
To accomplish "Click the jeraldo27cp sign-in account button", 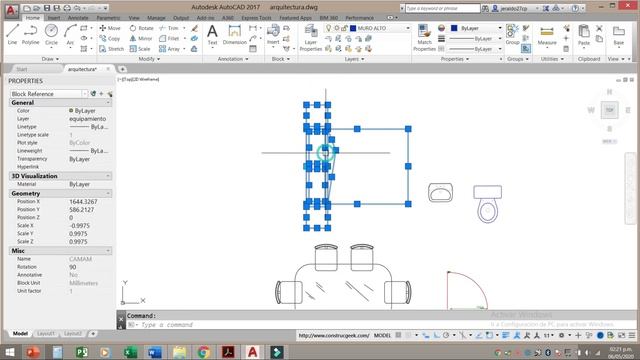I will click(x=516, y=8).
